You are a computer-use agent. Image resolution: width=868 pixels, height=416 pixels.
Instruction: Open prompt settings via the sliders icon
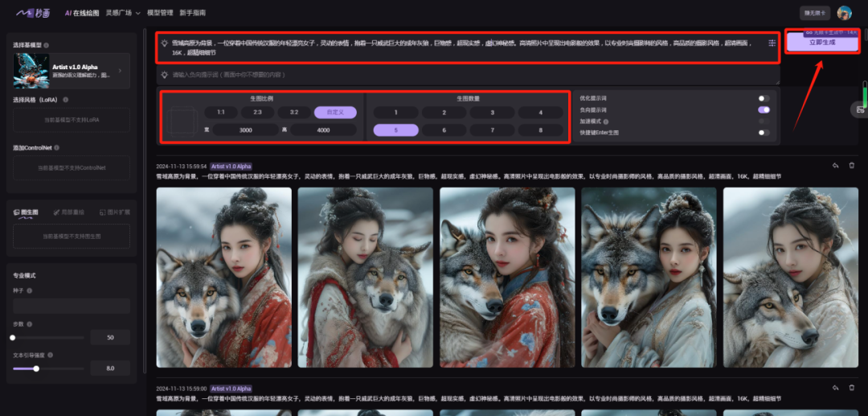(x=772, y=43)
